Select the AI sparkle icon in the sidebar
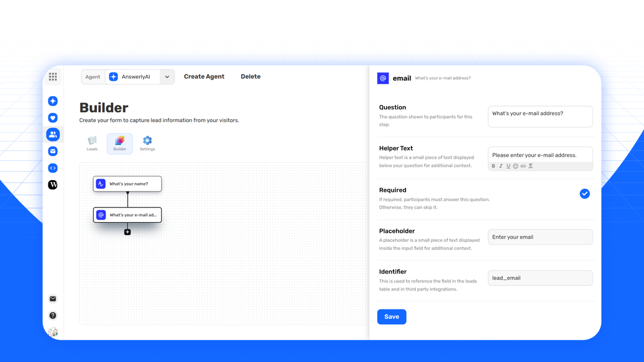This screenshot has width=644, height=362. click(x=53, y=101)
